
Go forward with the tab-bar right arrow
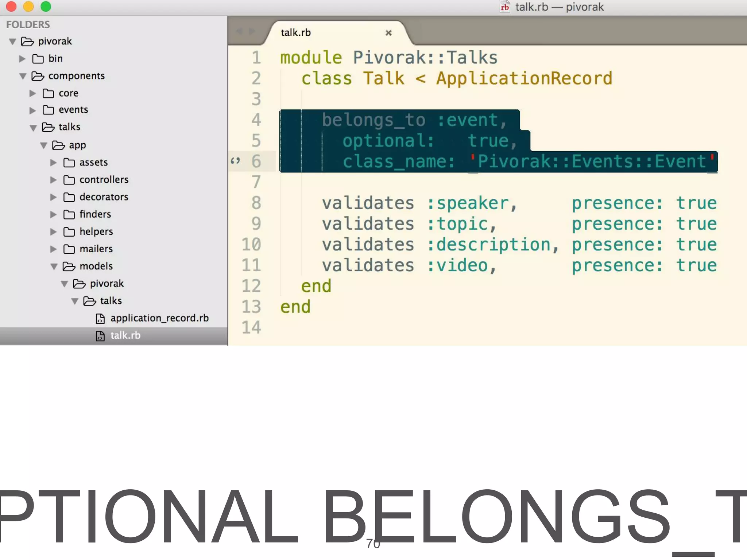pyautogui.click(x=252, y=31)
